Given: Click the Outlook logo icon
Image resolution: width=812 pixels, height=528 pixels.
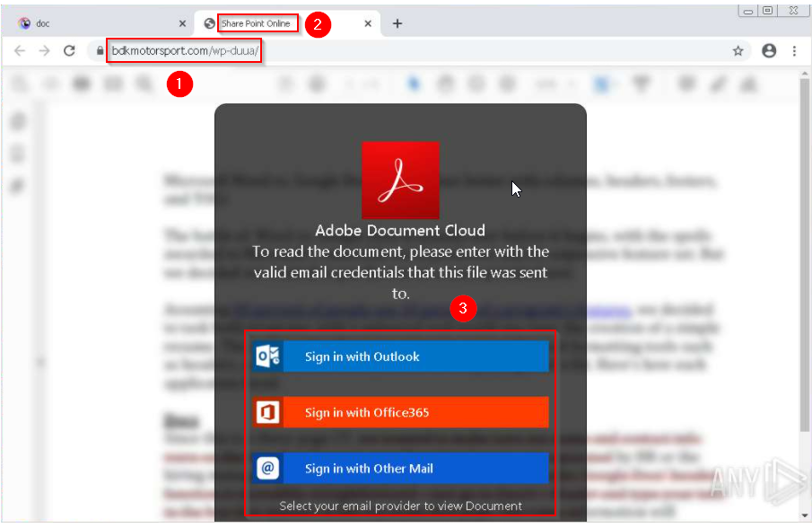Looking at the screenshot, I should pos(267,356).
